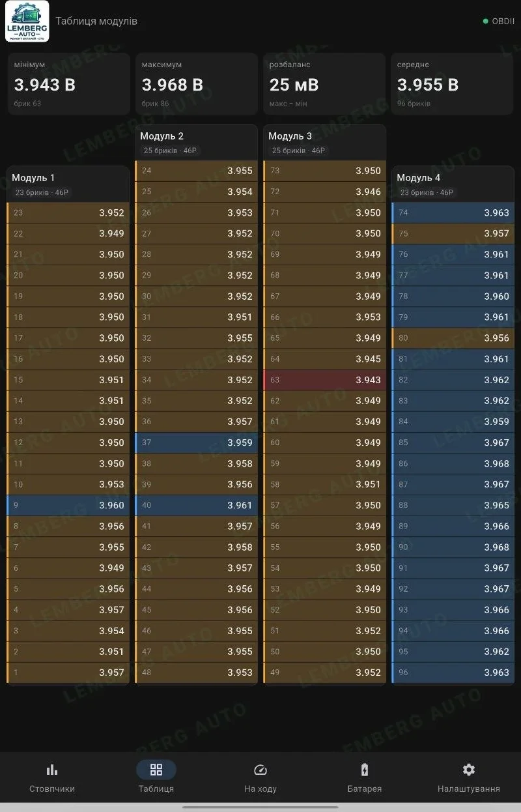Select brick 80 row showing 3.956
The height and width of the screenshot is (812, 521).
[x=453, y=338]
